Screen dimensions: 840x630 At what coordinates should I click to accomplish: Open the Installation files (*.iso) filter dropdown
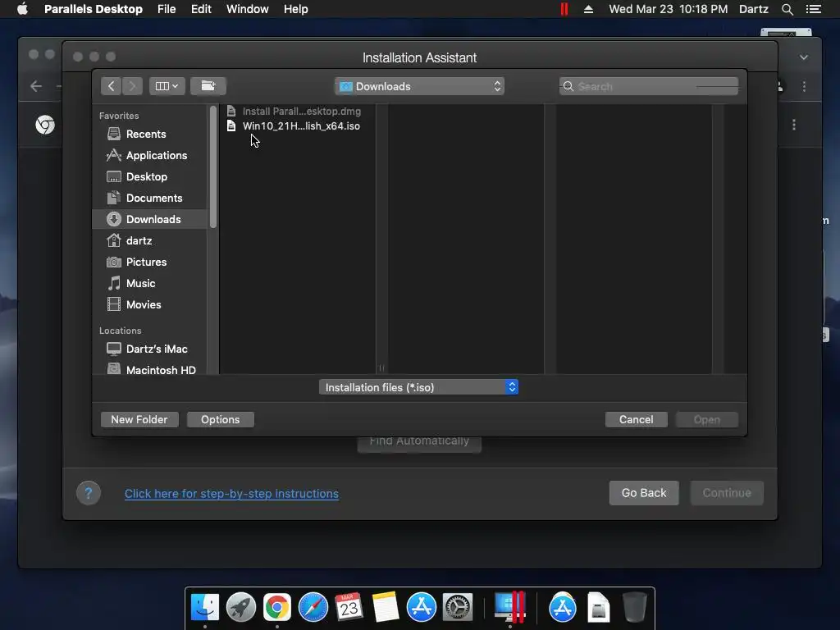tap(418, 387)
